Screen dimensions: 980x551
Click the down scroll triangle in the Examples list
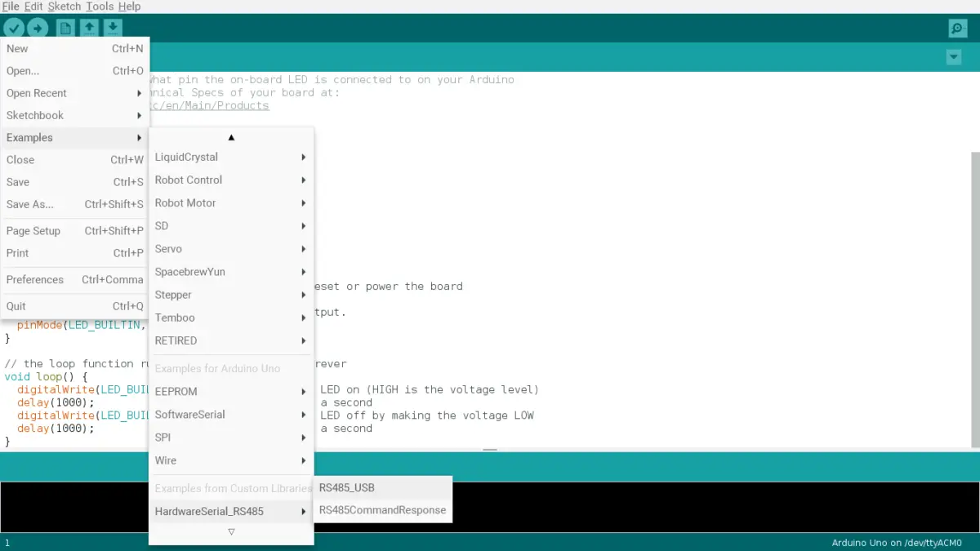coord(231,531)
